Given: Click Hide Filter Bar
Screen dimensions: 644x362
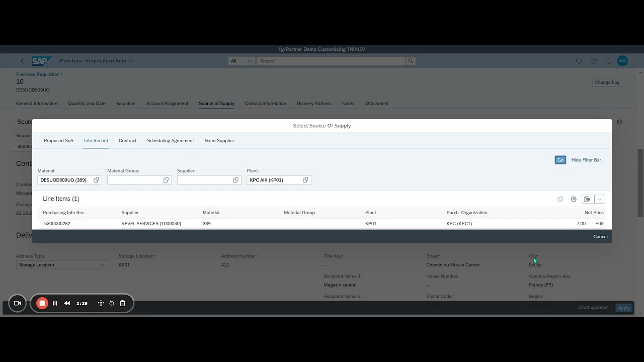Looking at the screenshot, I should 586,160.
